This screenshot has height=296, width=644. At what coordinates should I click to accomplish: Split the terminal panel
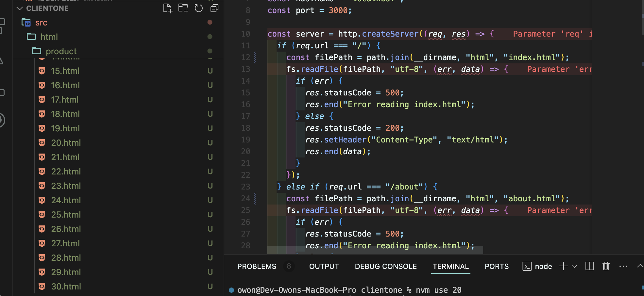tap(590, 266)
